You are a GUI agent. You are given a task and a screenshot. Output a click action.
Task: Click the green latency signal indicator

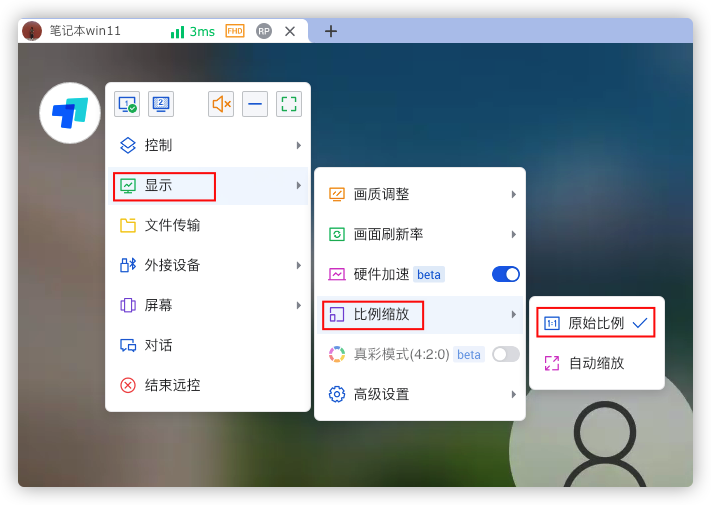tap(192, 31)
